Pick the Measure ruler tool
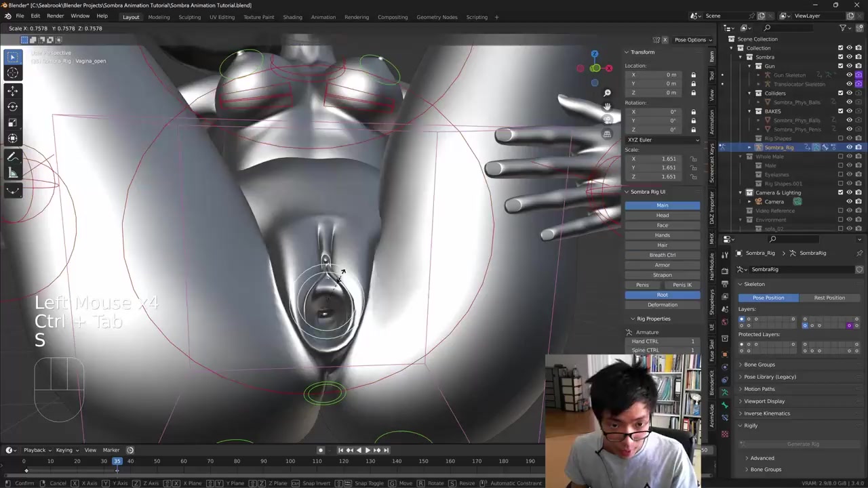Viewport: 868px width, 488px height. [13, 173]
